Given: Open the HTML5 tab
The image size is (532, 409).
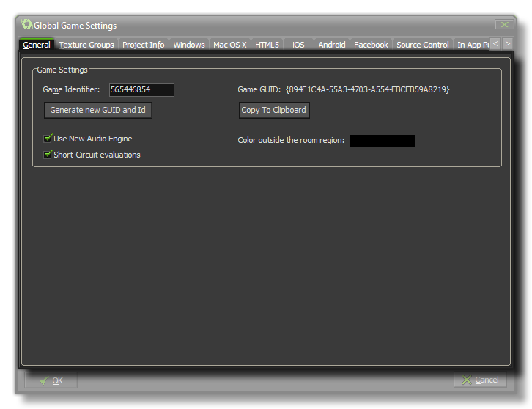Looking at the screenshot, I should coord(267,45).
